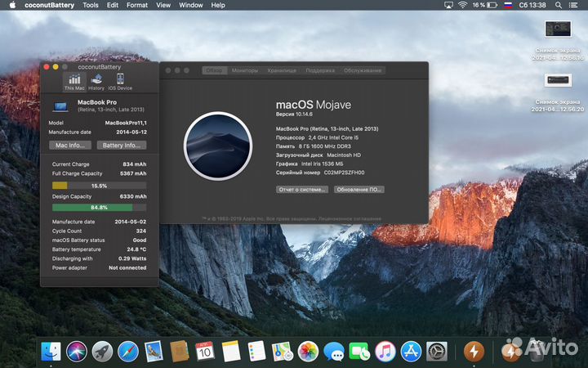Switch to the iOS Device view
The height and width of the screenshot is (368, 588).
tap(120, 82)
